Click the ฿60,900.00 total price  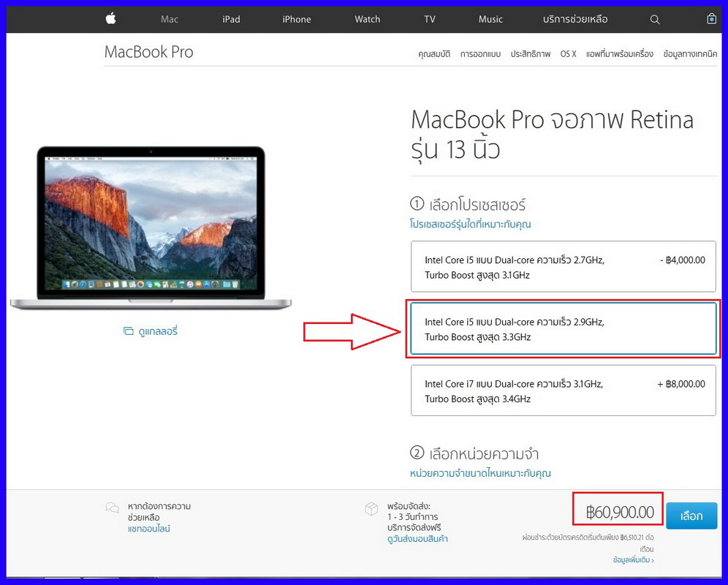point(620,512)
